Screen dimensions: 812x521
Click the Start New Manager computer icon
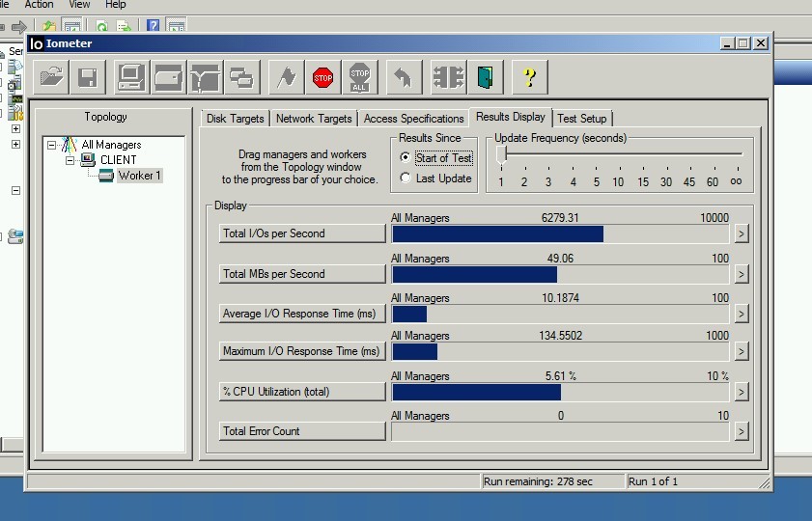coord(130,76)
